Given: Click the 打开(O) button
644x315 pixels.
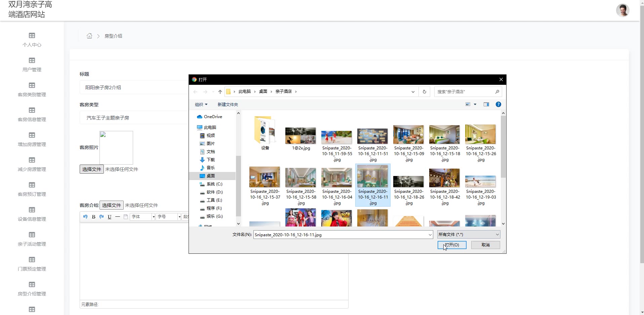Looking at the screenshot, I should coord(452,245).
